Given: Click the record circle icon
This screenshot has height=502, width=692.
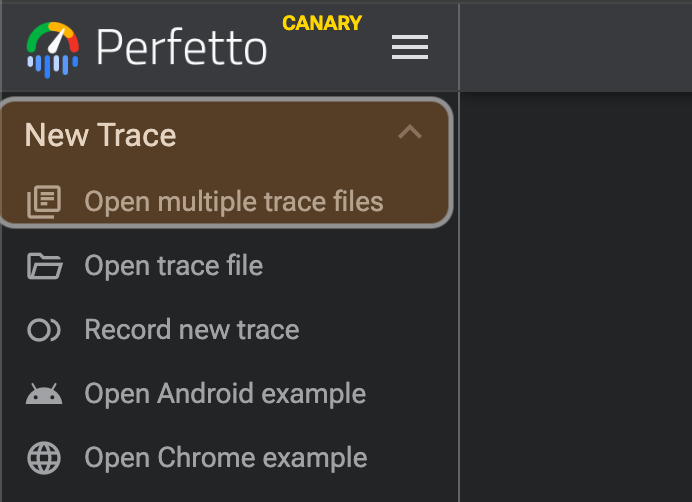Looking at the screenshot, I should click(x=44, y=330).
